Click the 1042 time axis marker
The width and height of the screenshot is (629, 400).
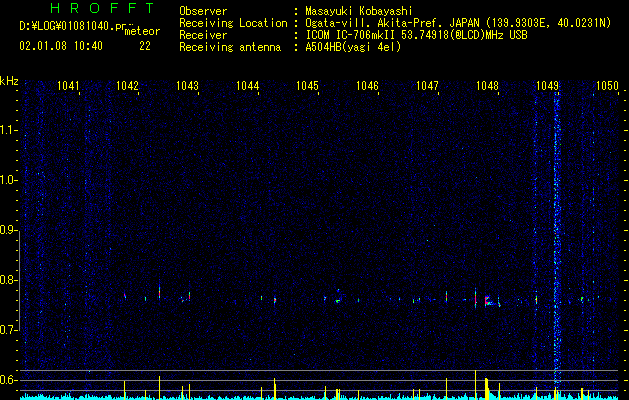[x=127, y=85]
